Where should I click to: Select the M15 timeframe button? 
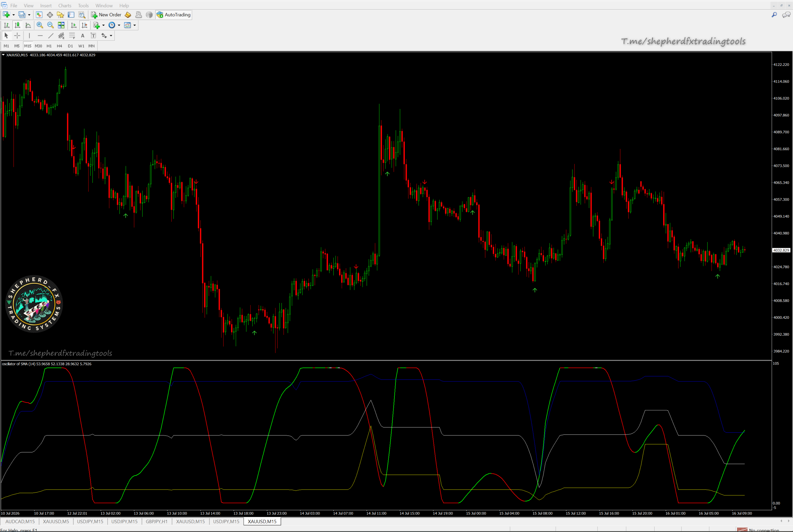pos(28,46)
